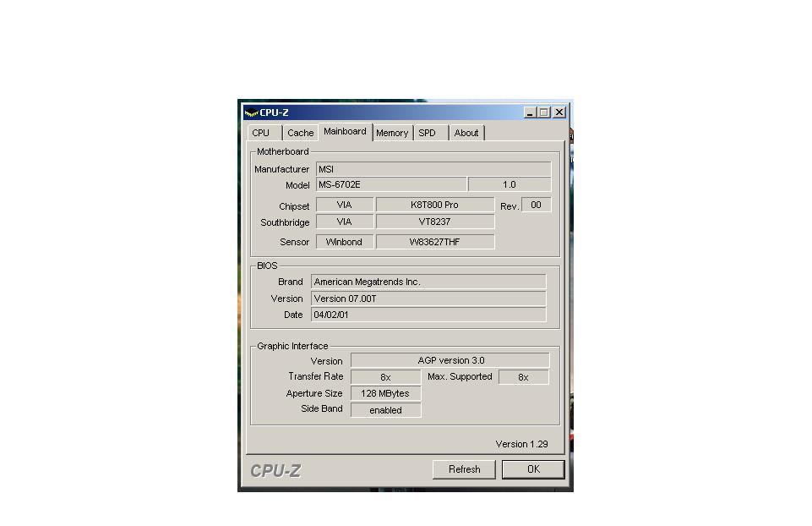Image resolution: width=812 pixels, height=526 pixels.
Task: Click the Aperture Size 128 MBytes field
Action: coord(386,393)
